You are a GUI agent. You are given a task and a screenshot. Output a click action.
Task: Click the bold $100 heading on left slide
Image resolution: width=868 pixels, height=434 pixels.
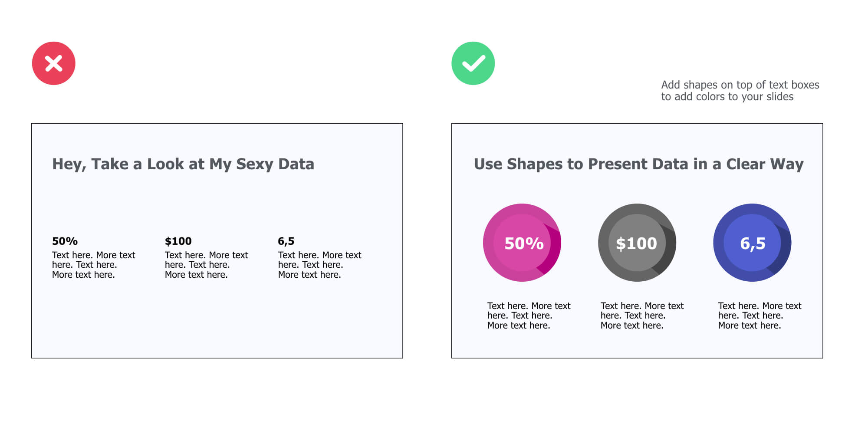click(178, 241)
